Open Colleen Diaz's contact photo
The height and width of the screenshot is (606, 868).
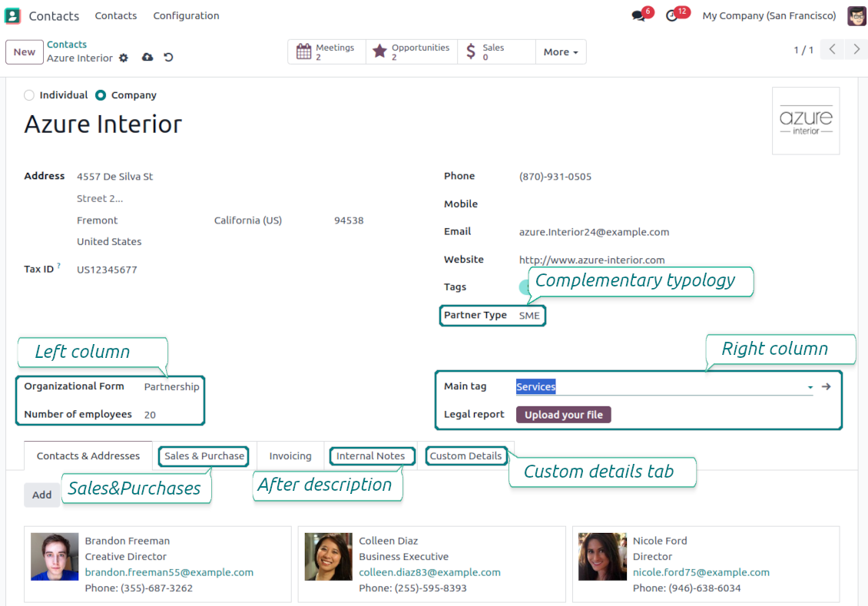[x=328, y=556]
